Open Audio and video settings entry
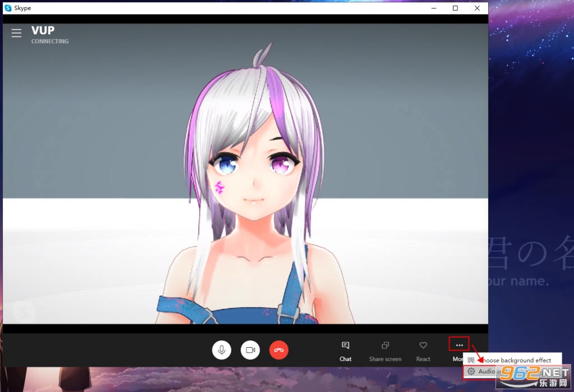574x392 pixels. (x=512, y=371)
